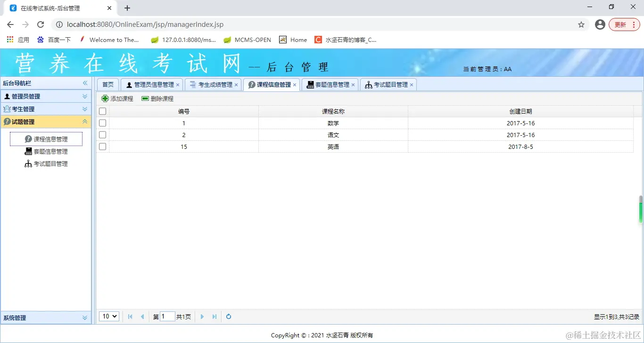Go to last page using pagination arrow

tap(215, 316)
